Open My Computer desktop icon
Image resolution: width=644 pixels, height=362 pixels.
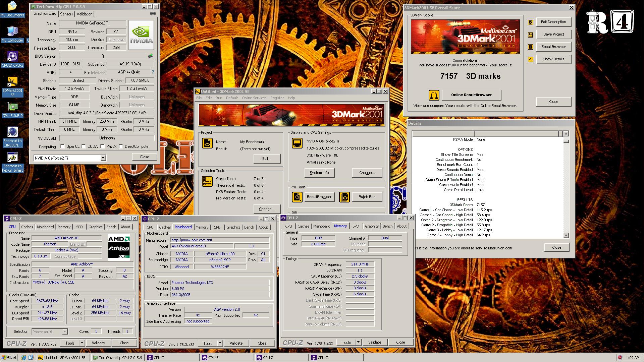pos(12,34)
